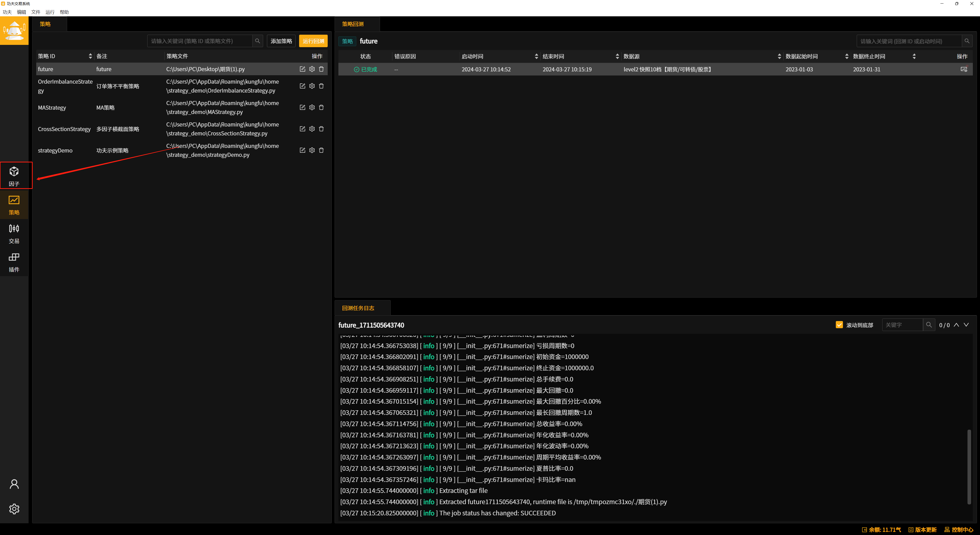This screenshot has height=535, width=980.
Task: Open settings for MAStrategy
Action: pos(312,107)
